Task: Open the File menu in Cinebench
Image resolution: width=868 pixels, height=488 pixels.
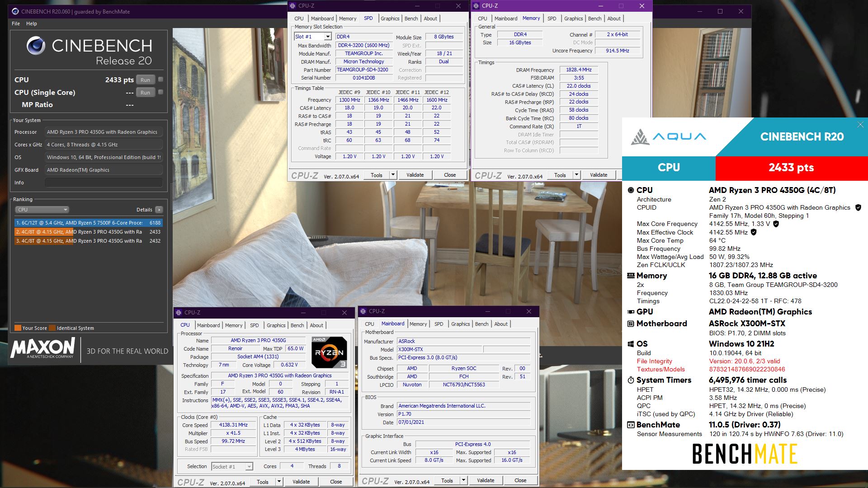Action: [x=16, y=23]
